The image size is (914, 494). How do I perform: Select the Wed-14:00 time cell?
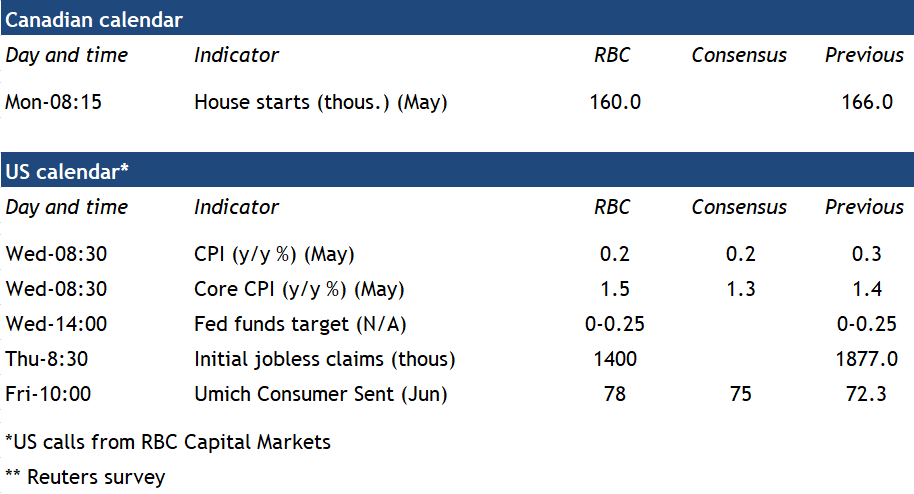[55, 324]
